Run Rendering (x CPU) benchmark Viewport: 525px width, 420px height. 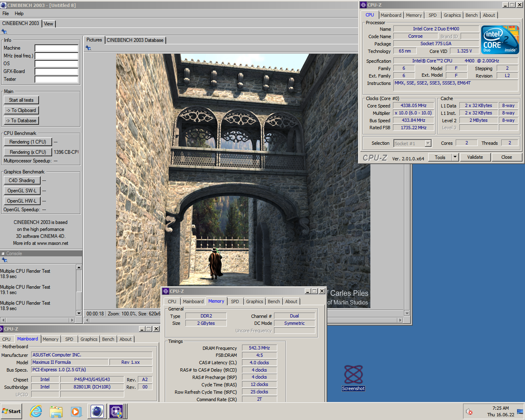28,152
